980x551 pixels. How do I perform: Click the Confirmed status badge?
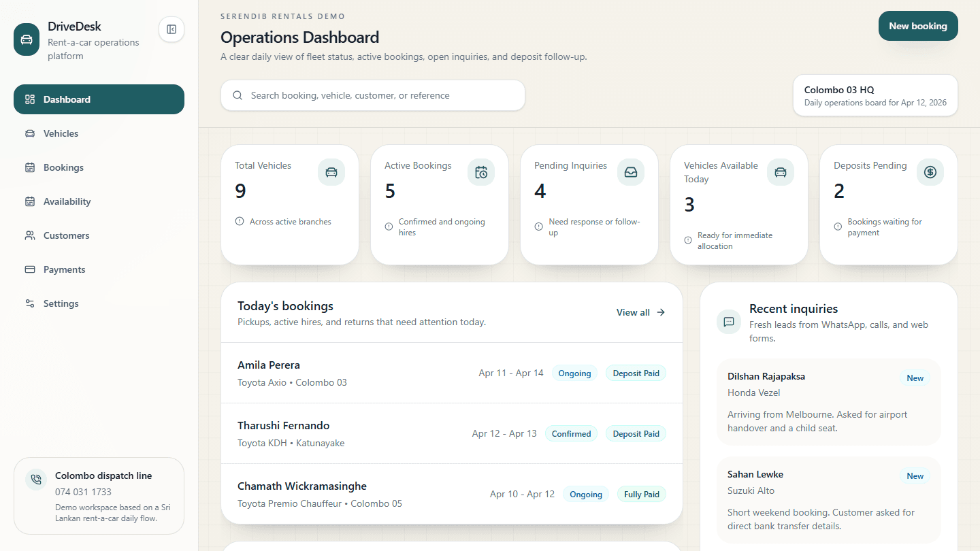(571, 434)
